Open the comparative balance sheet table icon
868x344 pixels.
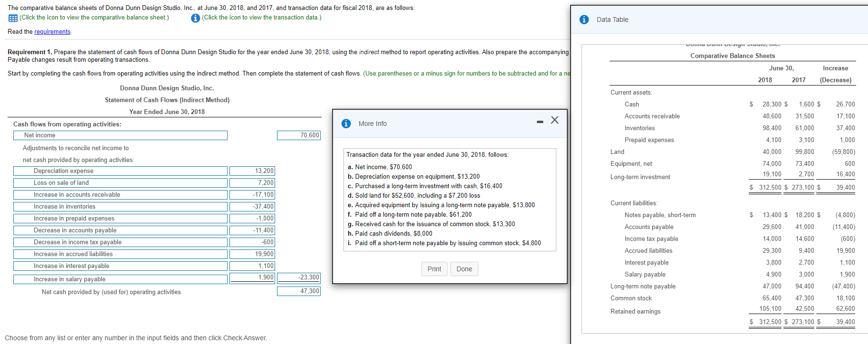pos(13,18)
